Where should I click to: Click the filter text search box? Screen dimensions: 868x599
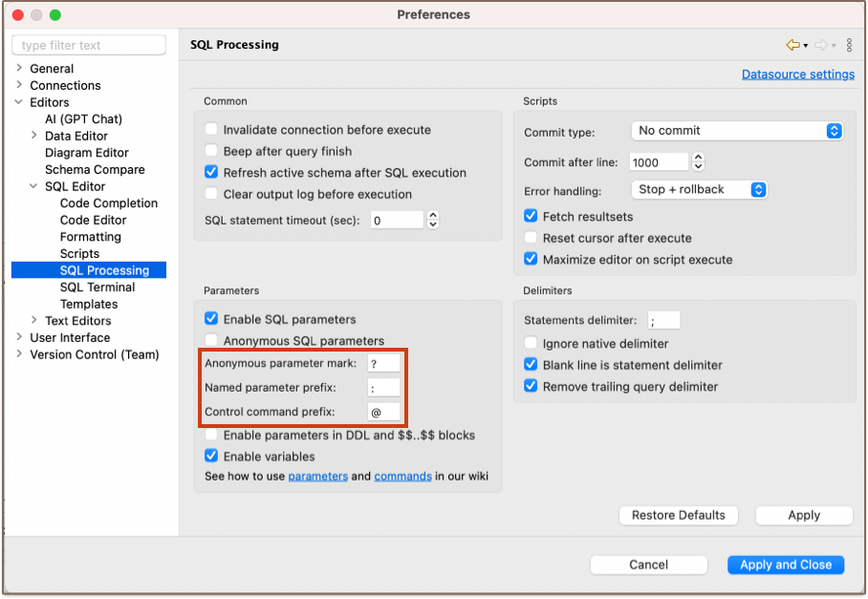(89, 46)
